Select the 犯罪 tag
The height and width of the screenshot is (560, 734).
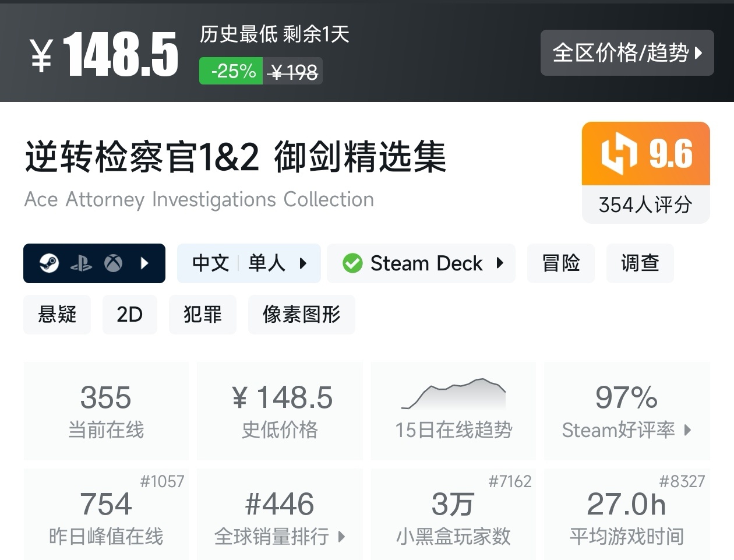(203, 315)
